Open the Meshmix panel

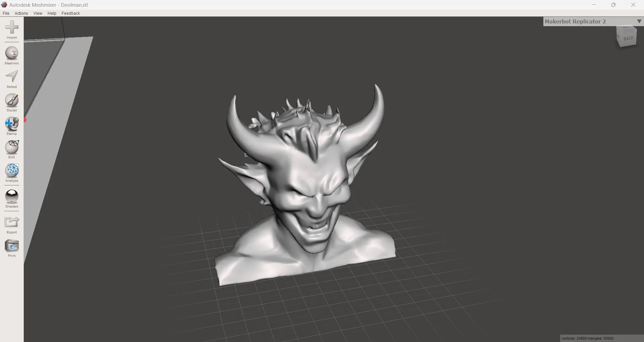click(x=12, y=56)
